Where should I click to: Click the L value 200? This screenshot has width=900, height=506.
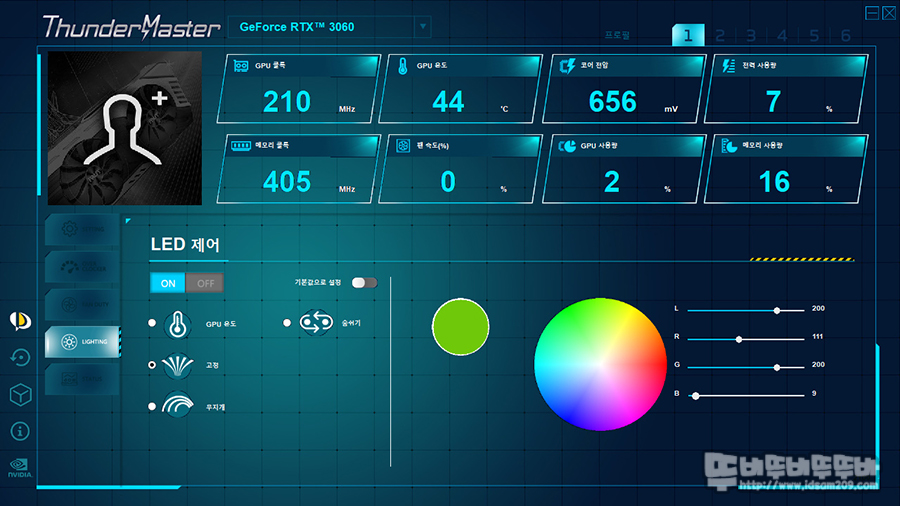818,309
